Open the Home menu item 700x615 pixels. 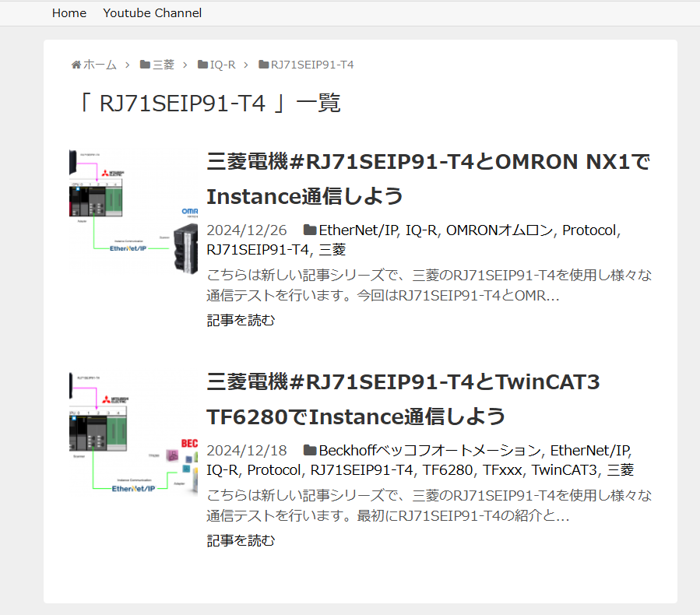pyautogui.click(x=69, y=12)
